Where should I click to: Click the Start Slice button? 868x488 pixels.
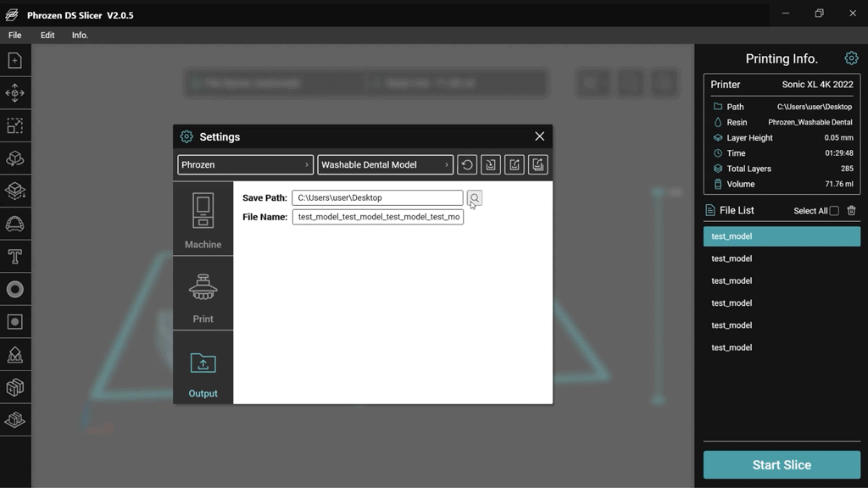click(782, 465)
